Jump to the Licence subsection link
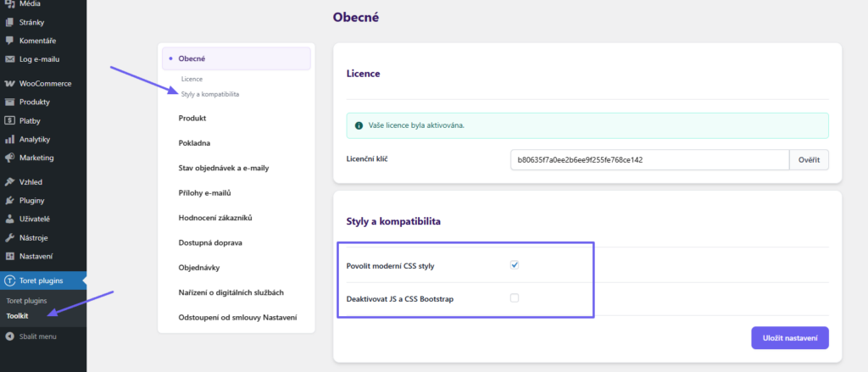The image size is (868, 372). [x=192, y=79]
